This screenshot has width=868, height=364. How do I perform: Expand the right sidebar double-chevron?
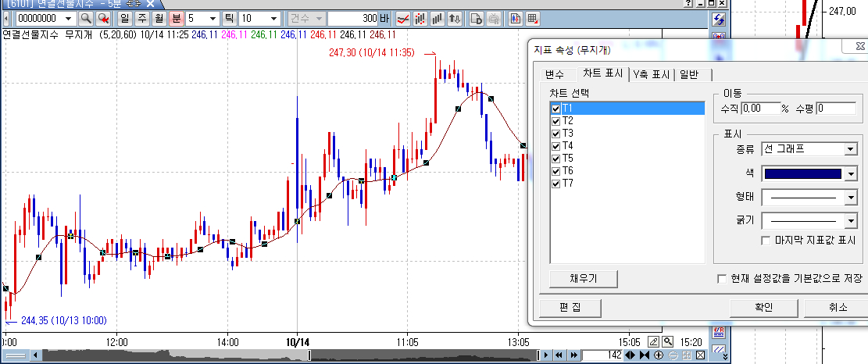[725, 357]
